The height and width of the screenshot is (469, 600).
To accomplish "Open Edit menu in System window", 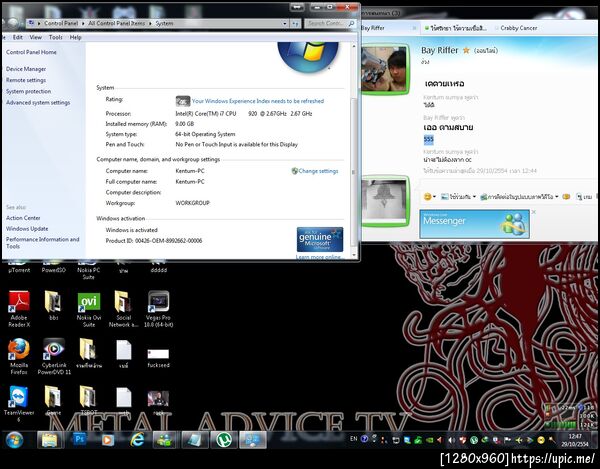I will click(x=18, y=37).
